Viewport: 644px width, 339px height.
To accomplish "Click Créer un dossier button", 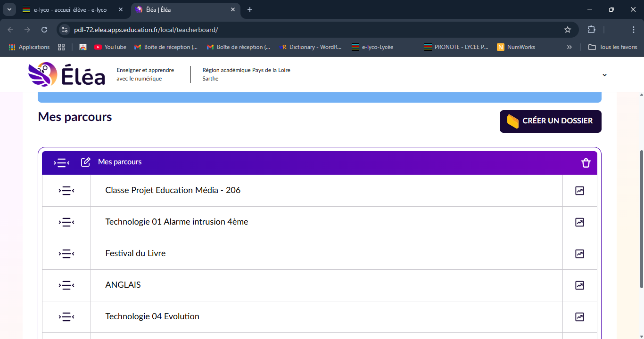I will tap(550, 121).
